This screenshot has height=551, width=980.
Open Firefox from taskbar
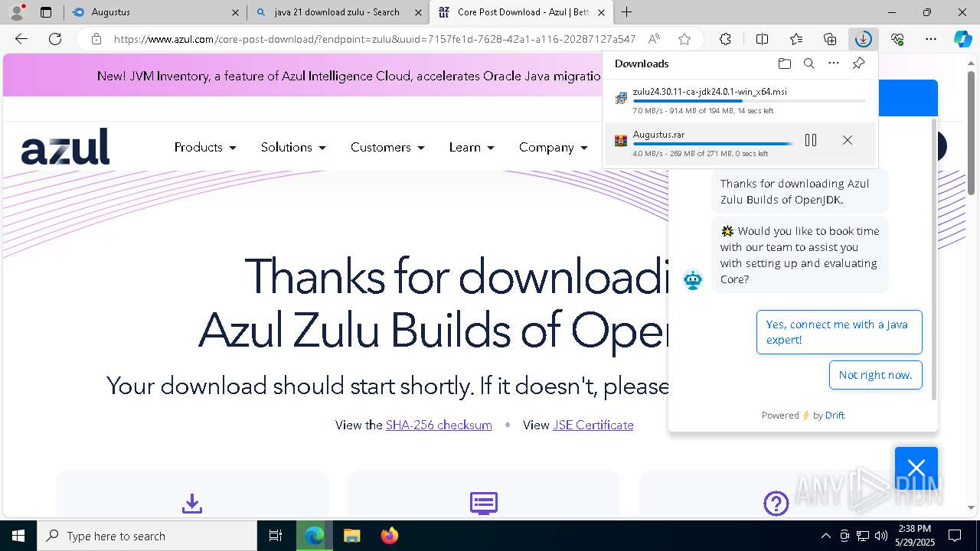(389, 536)
